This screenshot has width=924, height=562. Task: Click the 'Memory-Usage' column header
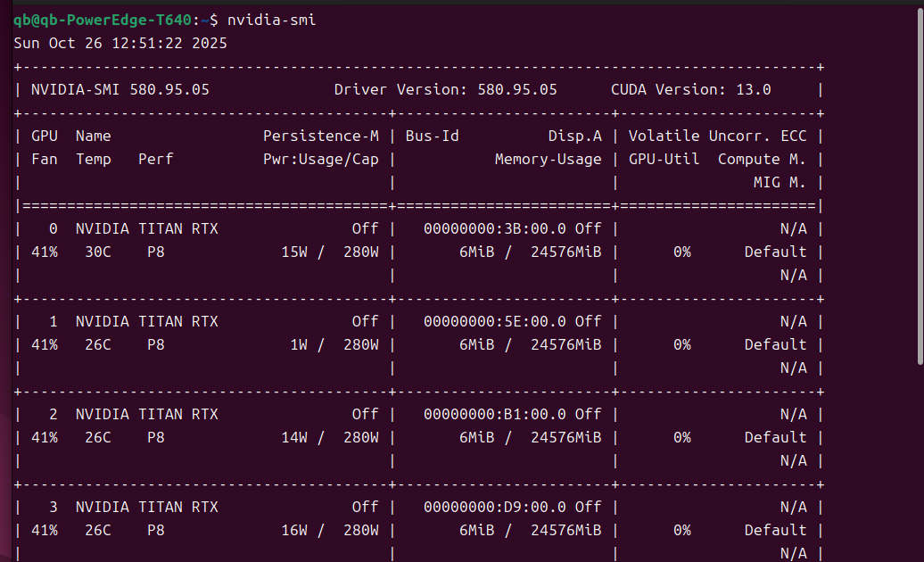[x=548, y=159]
